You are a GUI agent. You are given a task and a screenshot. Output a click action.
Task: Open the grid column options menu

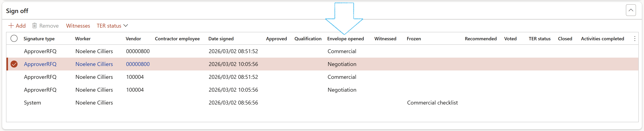click(634, 39)
